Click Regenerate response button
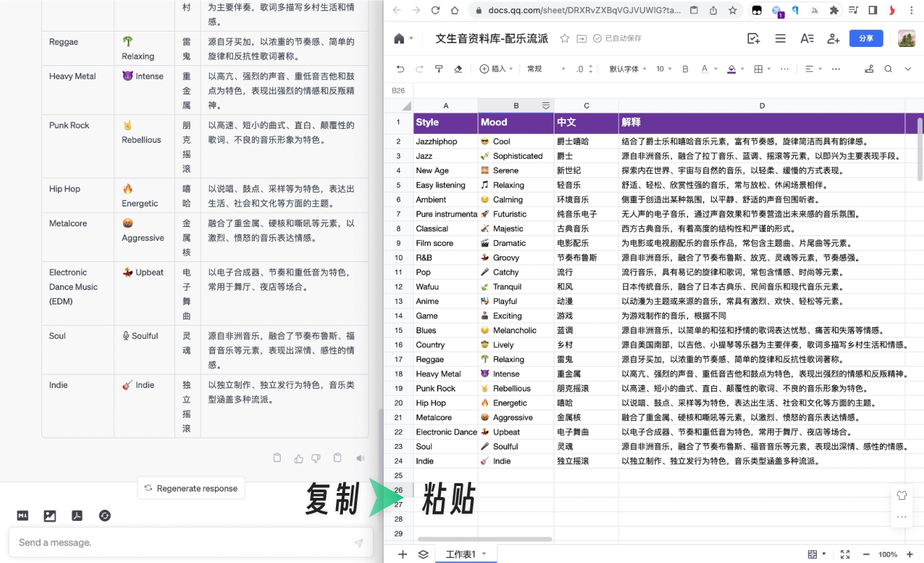Viewport: 924px width, 563px height. 191,488
